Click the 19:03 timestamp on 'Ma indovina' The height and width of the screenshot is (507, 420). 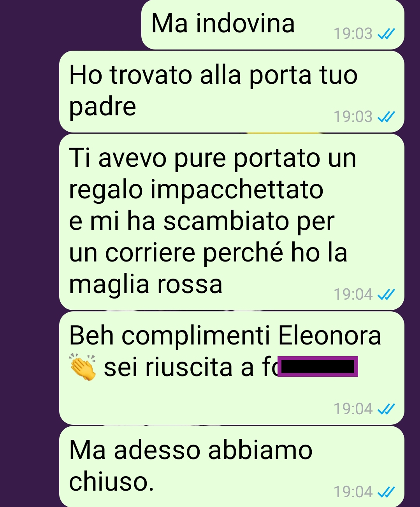click(x=353, y=34)
